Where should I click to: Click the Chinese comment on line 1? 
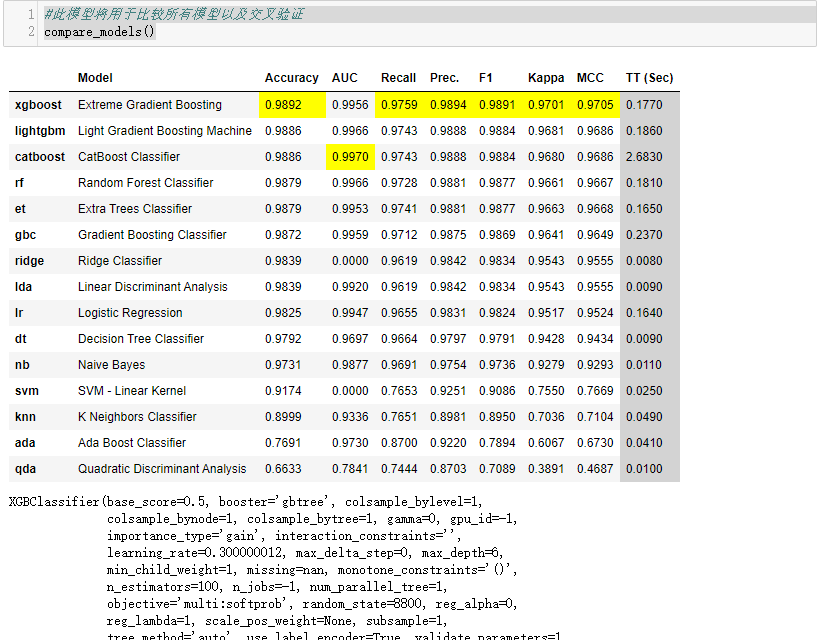(174, 14)
